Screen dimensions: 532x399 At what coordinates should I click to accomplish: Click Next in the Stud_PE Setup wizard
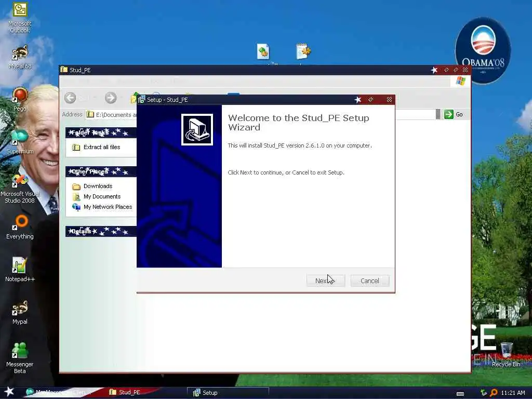[x=326, y=281]
